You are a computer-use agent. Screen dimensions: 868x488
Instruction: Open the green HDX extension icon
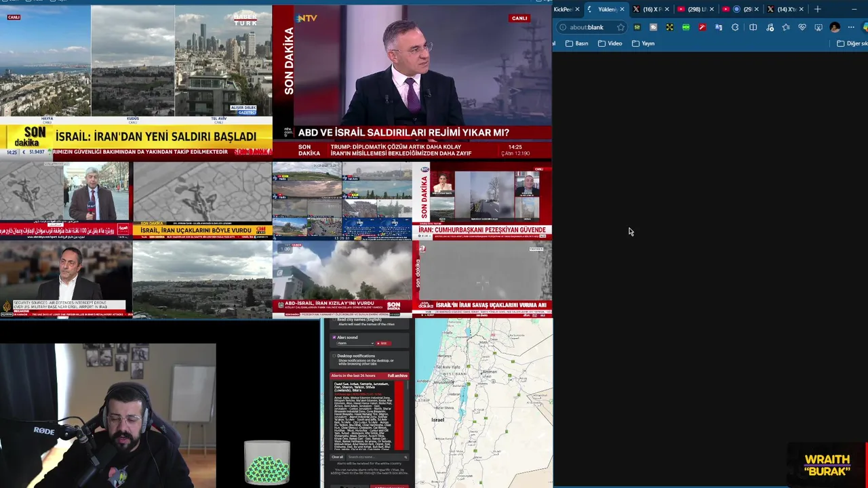click(x=686, y=27)
